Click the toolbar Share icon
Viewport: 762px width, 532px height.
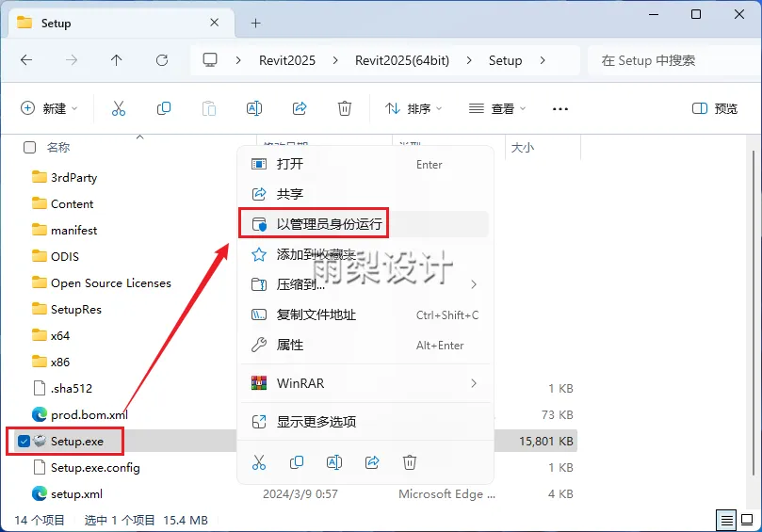point(300,108)
